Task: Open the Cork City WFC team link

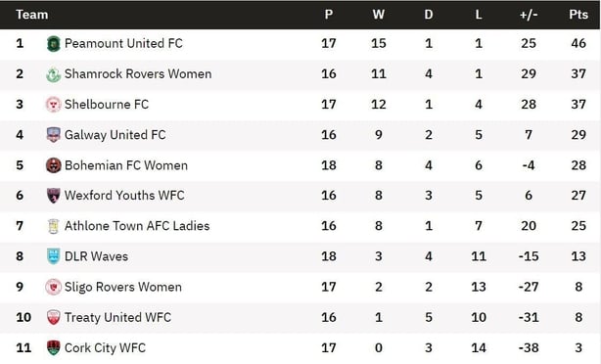Action: point(105,348)
